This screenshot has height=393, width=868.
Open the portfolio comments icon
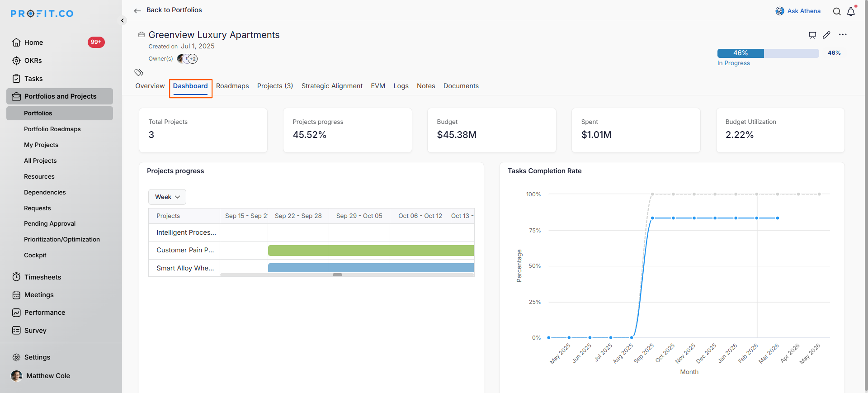pos(812,35)
